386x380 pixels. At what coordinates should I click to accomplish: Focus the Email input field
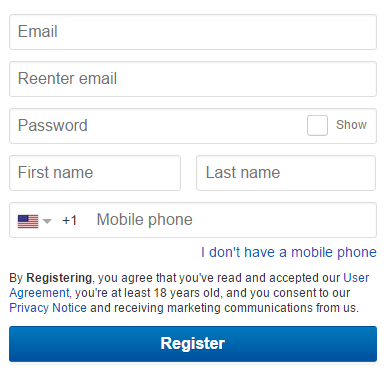[193, 32]
